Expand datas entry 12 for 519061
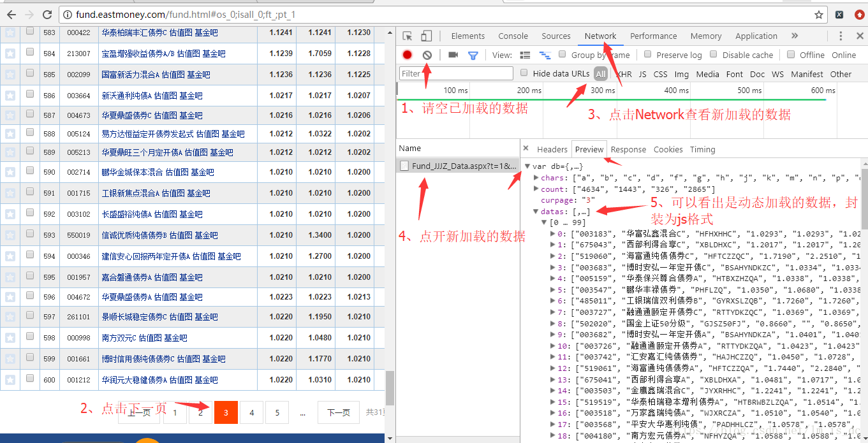The width and height of the screenshot is (868, 443). (552, 368)
